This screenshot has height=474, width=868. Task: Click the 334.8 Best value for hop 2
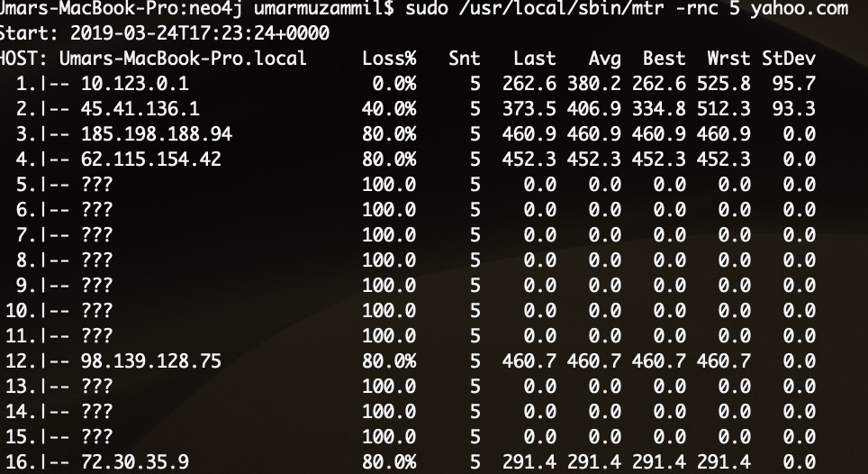(659, 108)
